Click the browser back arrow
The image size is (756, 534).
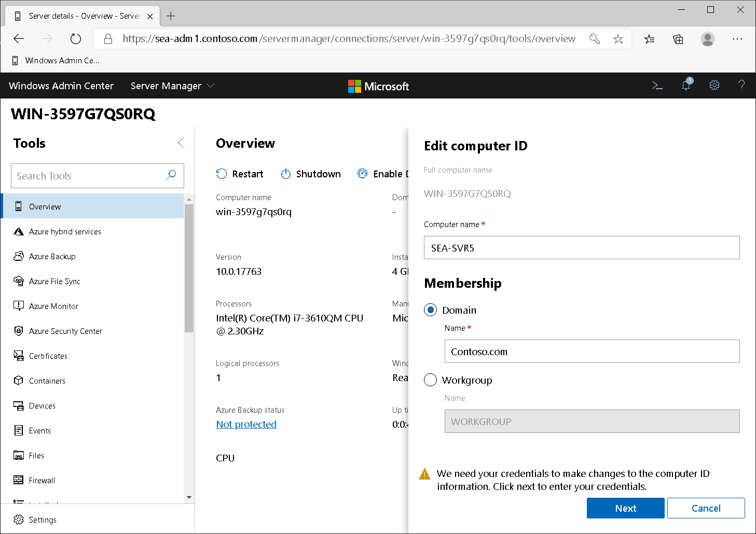coord(19,39)
